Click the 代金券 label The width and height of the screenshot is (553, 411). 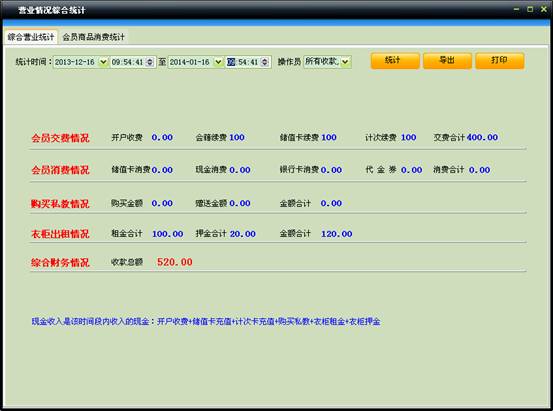[381, 170]
